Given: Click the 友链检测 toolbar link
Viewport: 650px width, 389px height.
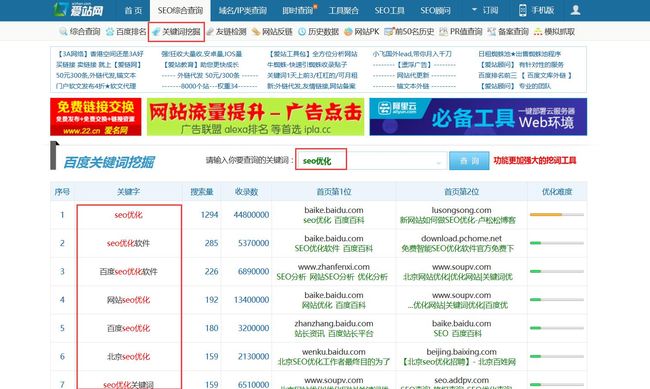Looking at the screenshot, I should (x=231, y=32).
